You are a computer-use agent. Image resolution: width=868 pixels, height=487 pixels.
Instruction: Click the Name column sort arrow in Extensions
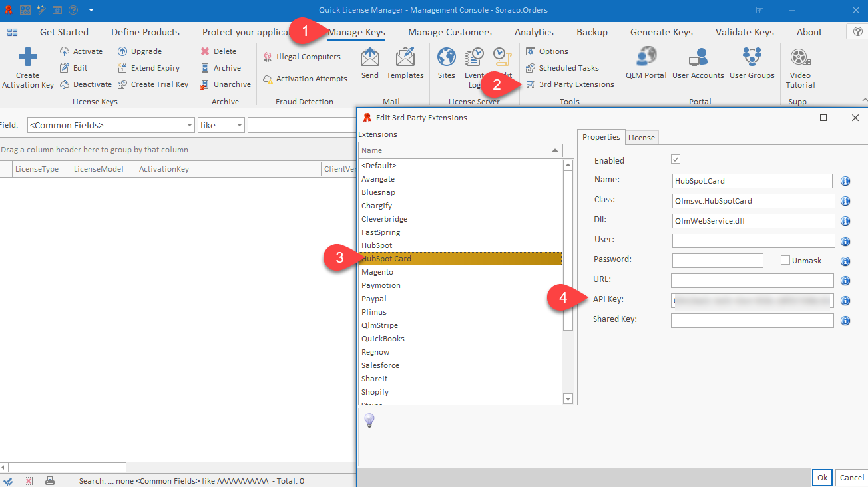[555, 151]
